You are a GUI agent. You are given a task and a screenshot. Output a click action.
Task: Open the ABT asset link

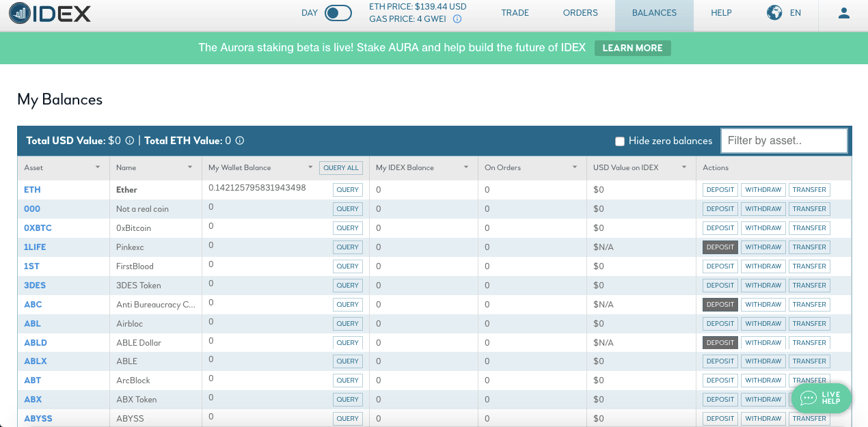tap(32, 381)
